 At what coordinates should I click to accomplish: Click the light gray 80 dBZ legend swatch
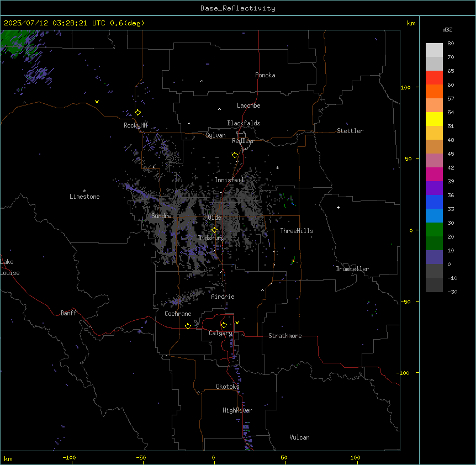(434, 50)
